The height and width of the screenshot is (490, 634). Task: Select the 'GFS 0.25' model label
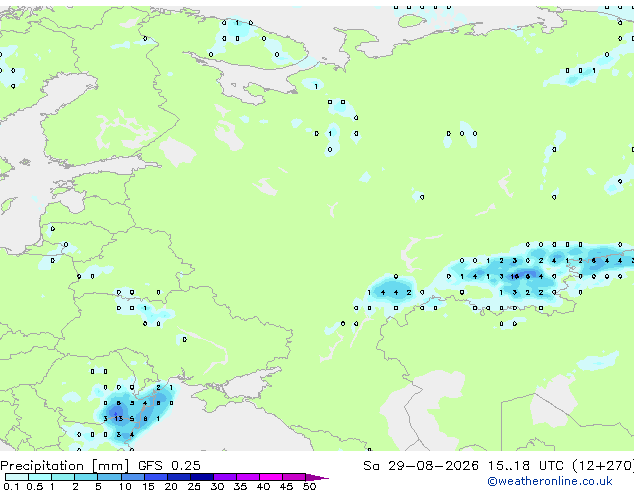click(x=169, y=466)
